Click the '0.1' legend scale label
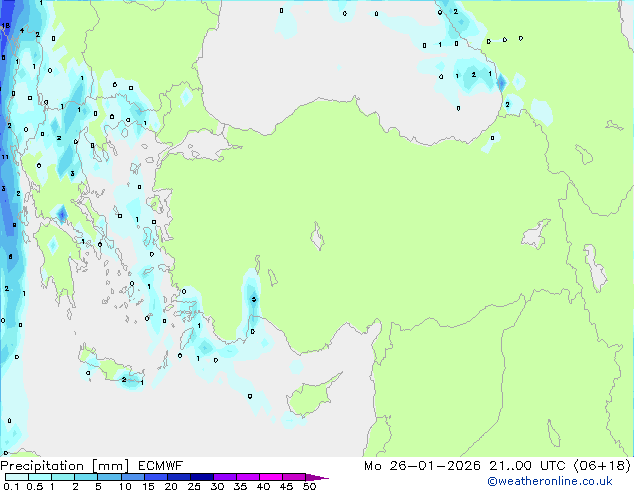 click(x=11, y=486)
